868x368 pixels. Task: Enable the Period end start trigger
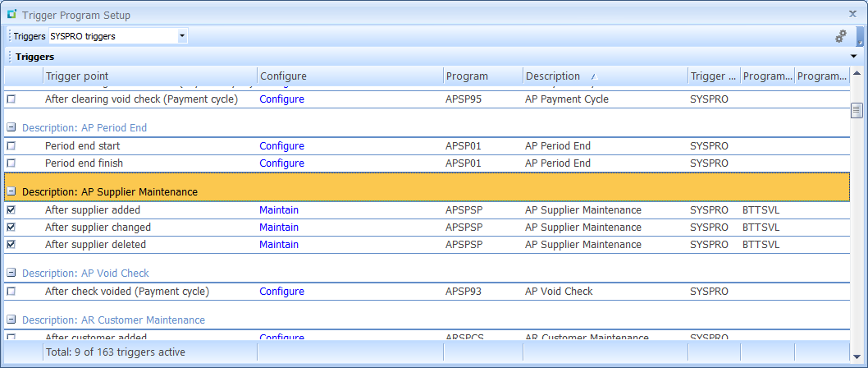pos(11,146)
